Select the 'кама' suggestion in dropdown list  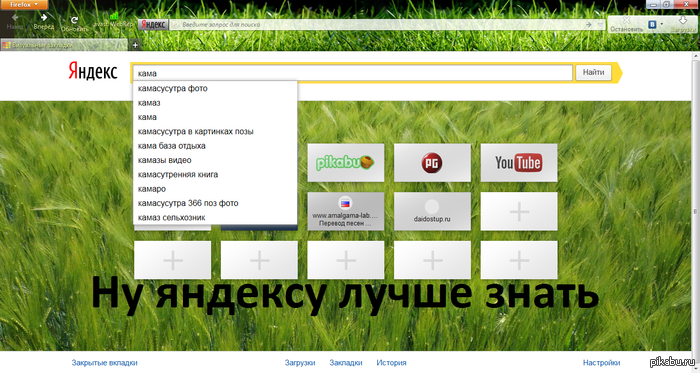215,117
